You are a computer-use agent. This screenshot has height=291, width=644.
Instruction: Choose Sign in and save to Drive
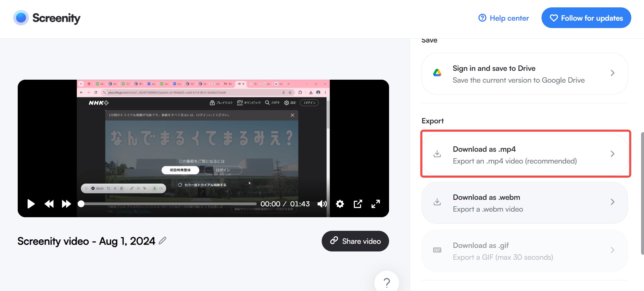[525, 74]
